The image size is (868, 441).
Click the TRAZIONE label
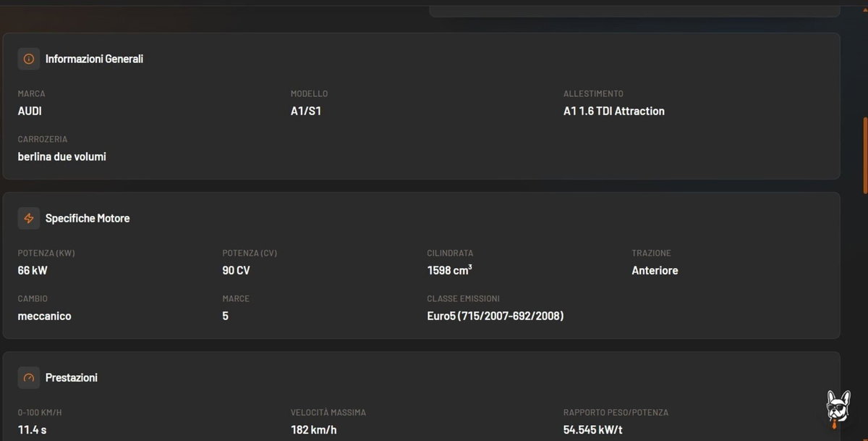[652, 253]
